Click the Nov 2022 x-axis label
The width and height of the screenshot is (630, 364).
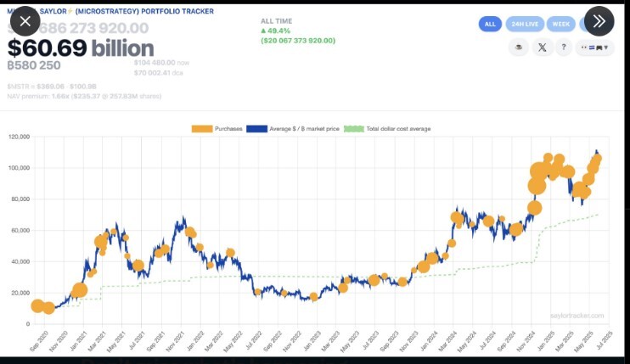[x=292, y=341]
